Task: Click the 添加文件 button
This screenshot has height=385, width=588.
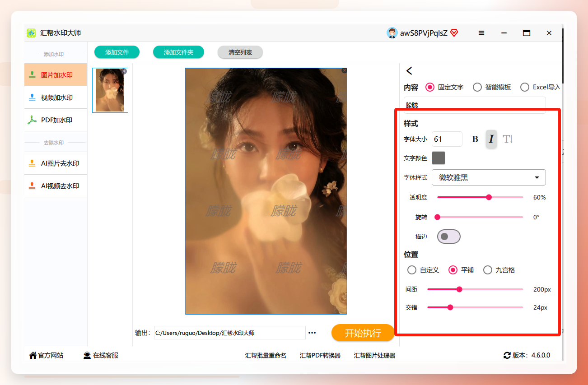Action: [117, 52]
